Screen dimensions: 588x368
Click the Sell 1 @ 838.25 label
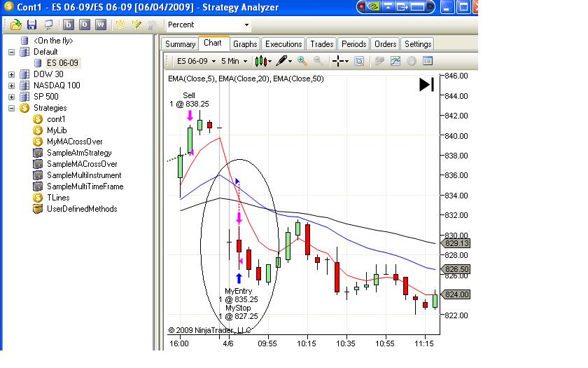pyautogui.click(x=190, y=100)
